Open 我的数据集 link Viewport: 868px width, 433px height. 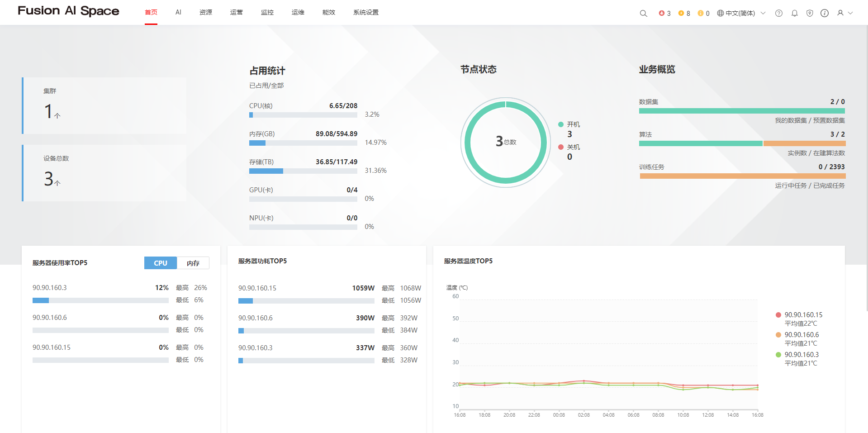click(789, 120)
